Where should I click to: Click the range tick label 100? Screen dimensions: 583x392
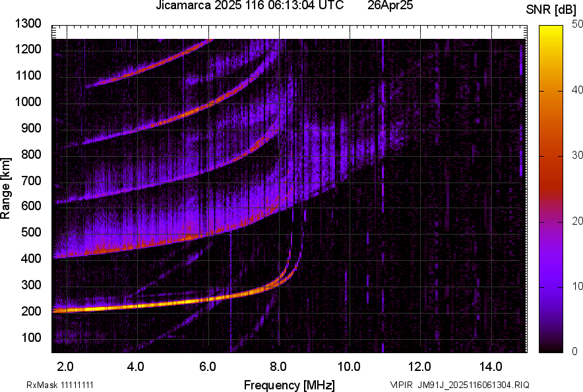point(31,338)
